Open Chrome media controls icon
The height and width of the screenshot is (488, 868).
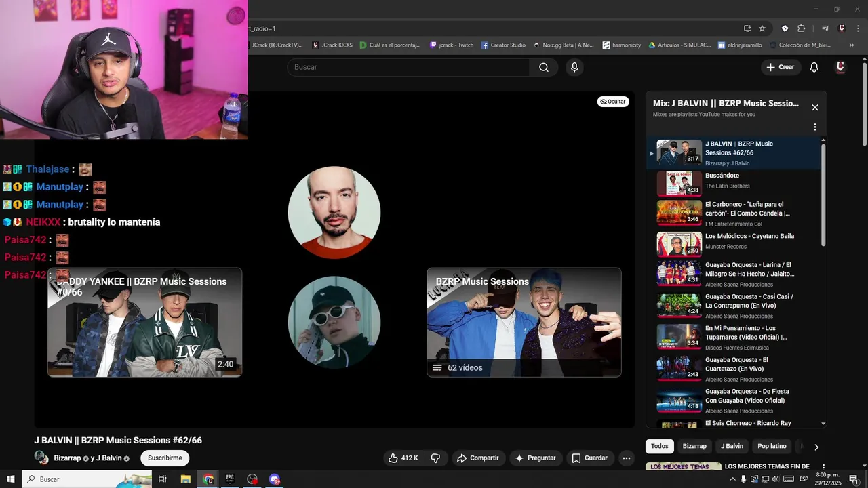tap(825, 28)
